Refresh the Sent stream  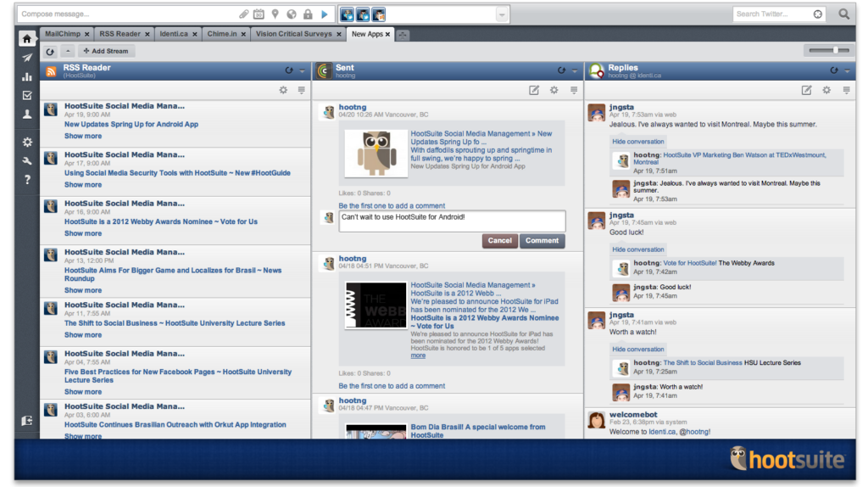[x=561, y=70]
